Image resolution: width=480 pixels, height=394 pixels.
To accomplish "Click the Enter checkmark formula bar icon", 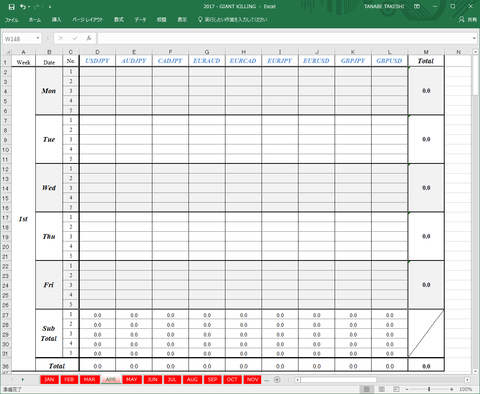I will 75,38.
